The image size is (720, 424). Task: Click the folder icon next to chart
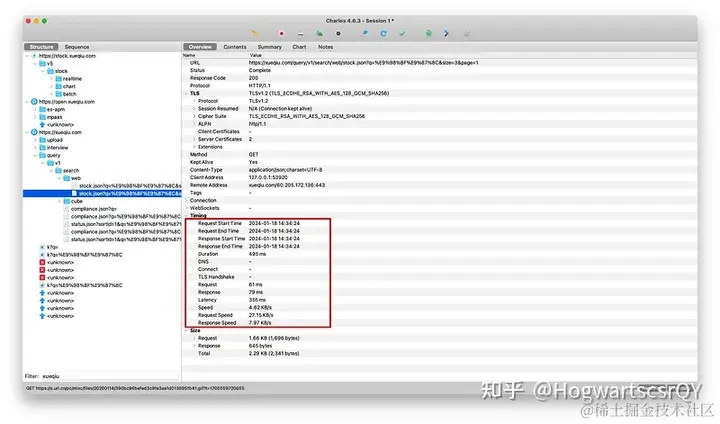[x=58, y=86]
